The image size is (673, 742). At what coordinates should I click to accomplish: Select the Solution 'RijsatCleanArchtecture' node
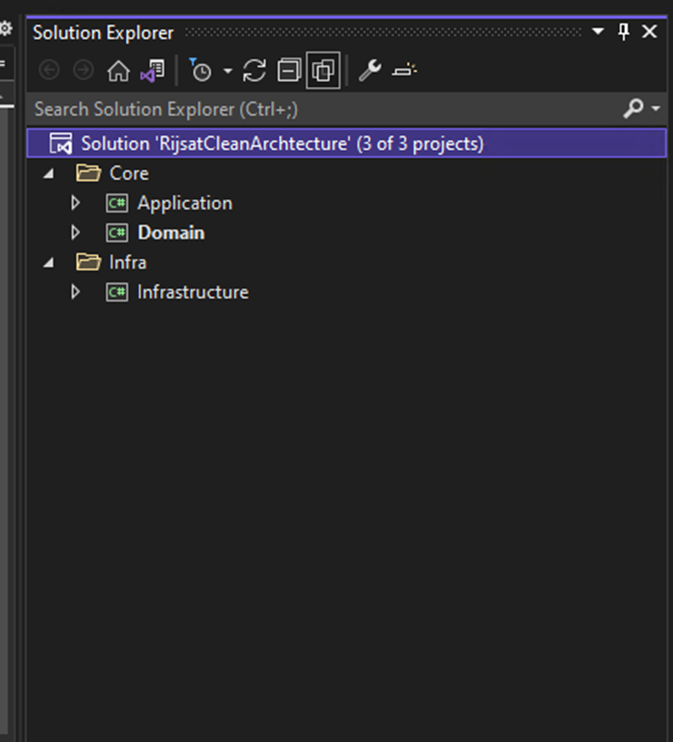[282, 143]
